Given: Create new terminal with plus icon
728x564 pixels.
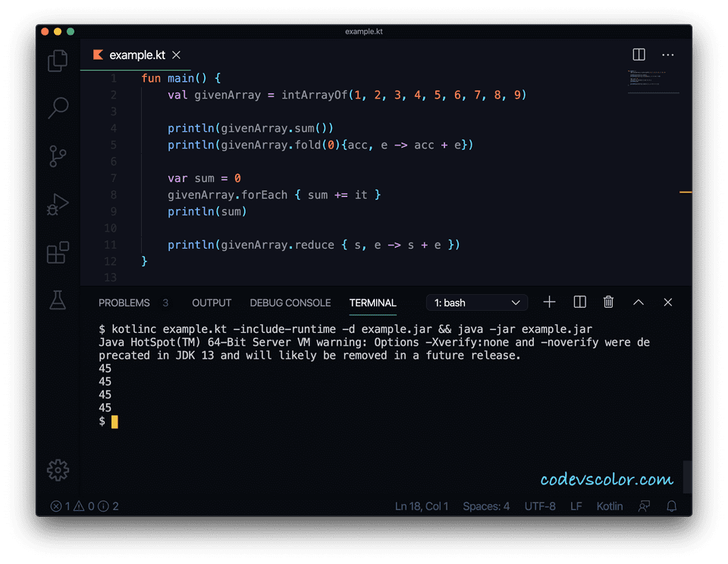Looking at the screenshot, I should point(549,302).
